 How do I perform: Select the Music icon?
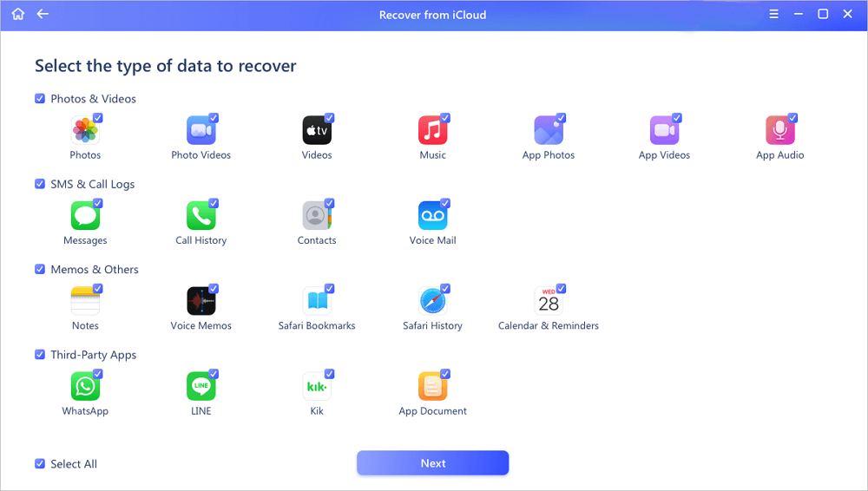(x=432, y=131)
